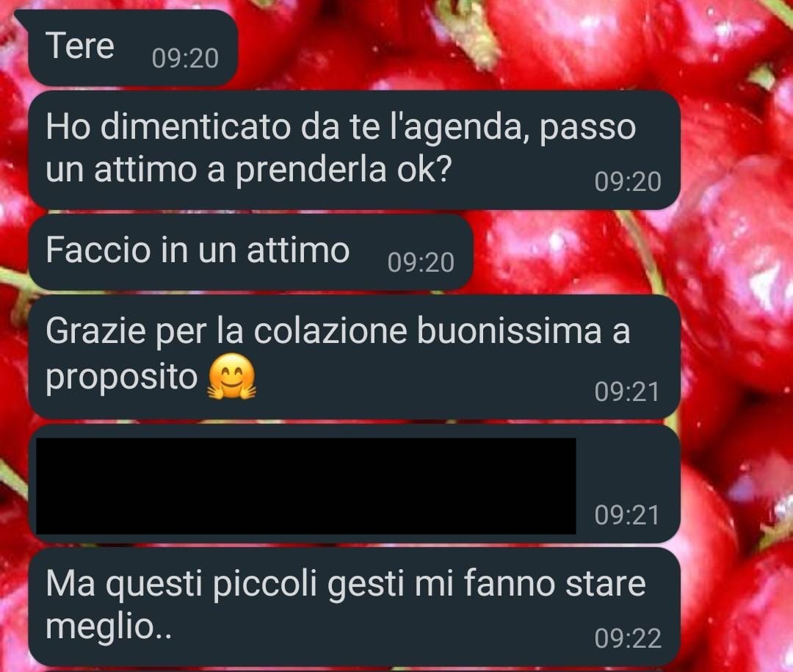Tap the text 'prenderla ok?'
The width and height of the screenshot is (793, 672).
coord(342,170)
